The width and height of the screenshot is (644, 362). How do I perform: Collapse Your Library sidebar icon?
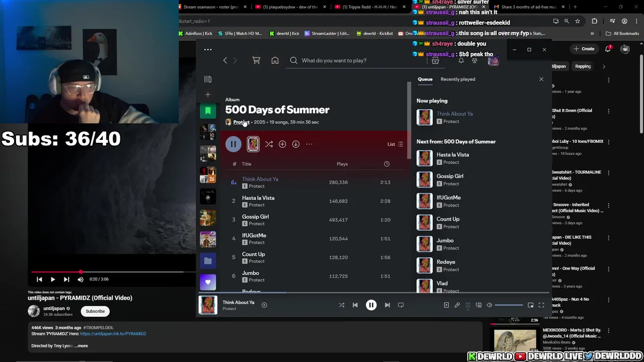[208, 79]
